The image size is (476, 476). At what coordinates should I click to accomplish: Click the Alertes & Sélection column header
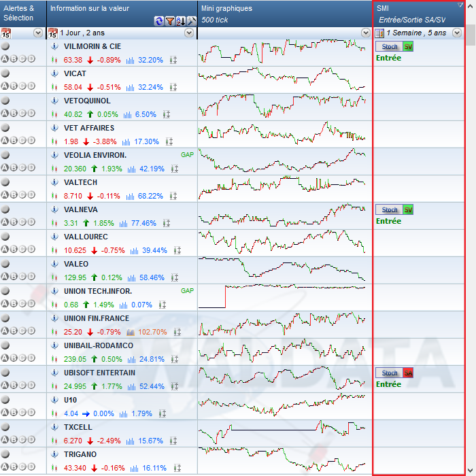[23, 14]
